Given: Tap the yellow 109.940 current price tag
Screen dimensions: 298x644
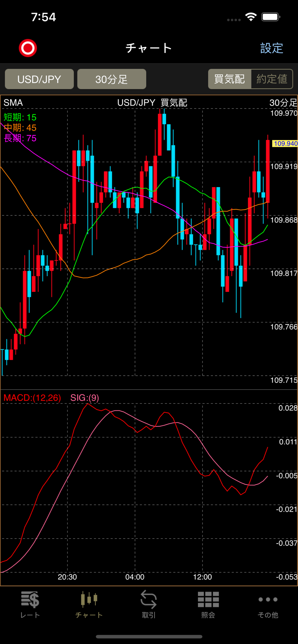Looking at the screenshot, I should (x=285, y=144).
